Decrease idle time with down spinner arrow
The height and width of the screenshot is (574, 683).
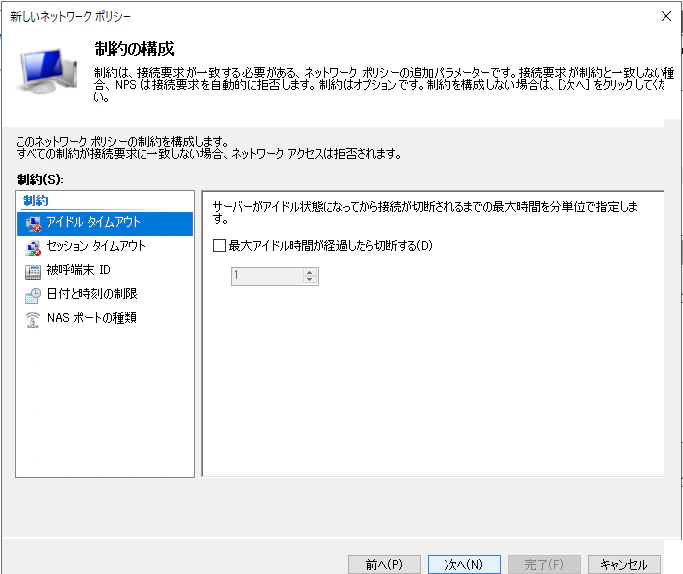(310, 280)
